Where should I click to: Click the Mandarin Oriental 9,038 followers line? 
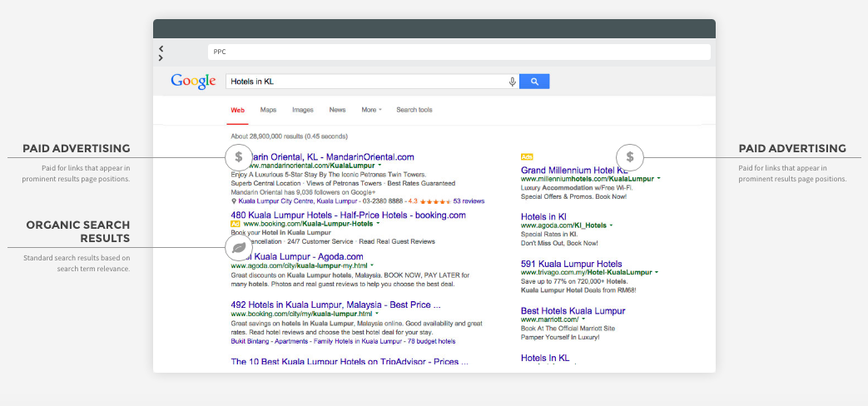tap(304, 192)
